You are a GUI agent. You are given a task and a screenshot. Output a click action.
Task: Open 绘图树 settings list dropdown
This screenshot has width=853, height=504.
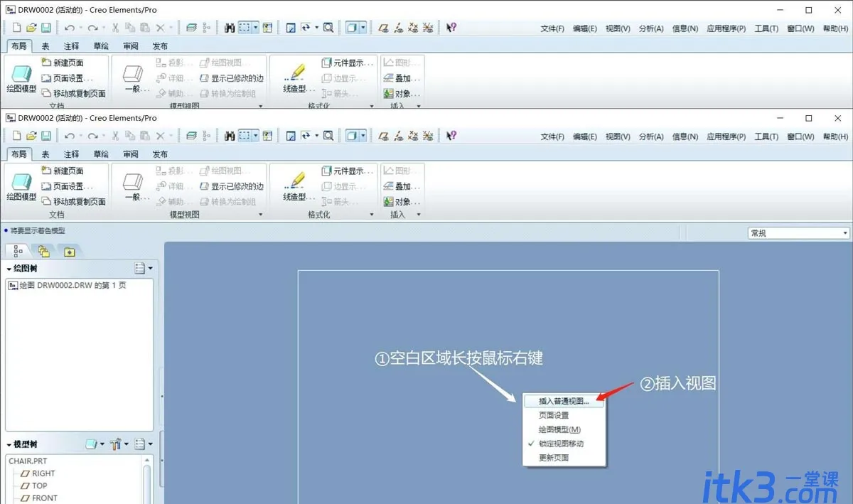point(144,268)
